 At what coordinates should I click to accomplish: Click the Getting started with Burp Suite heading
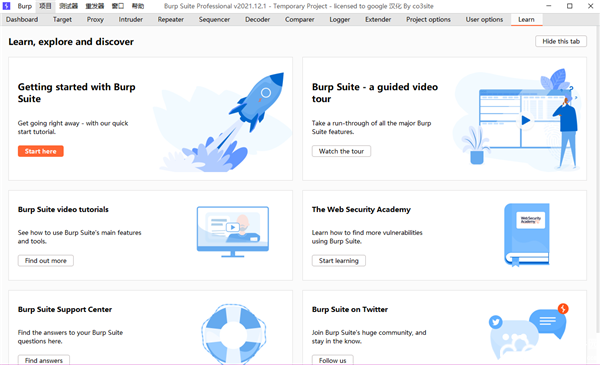tap(77, 93)
